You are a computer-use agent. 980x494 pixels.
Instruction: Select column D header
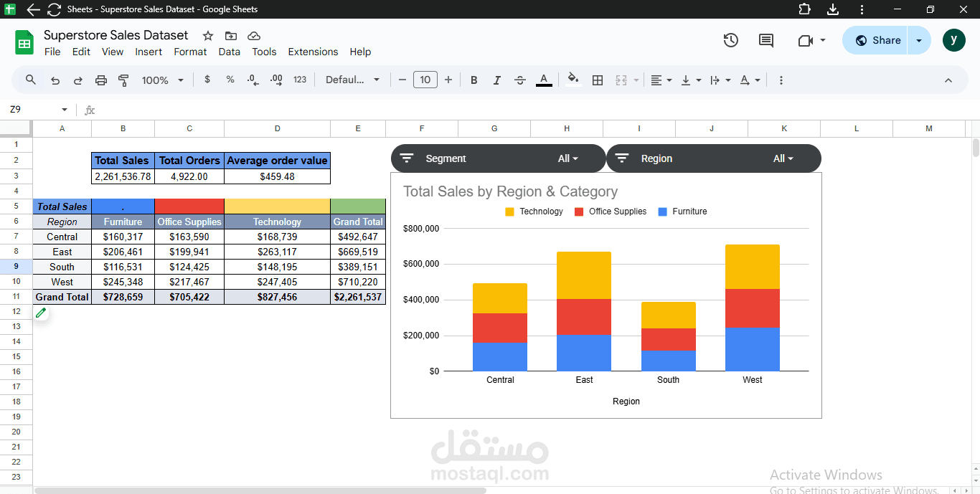pyautogui.click(x=277, y=128)
